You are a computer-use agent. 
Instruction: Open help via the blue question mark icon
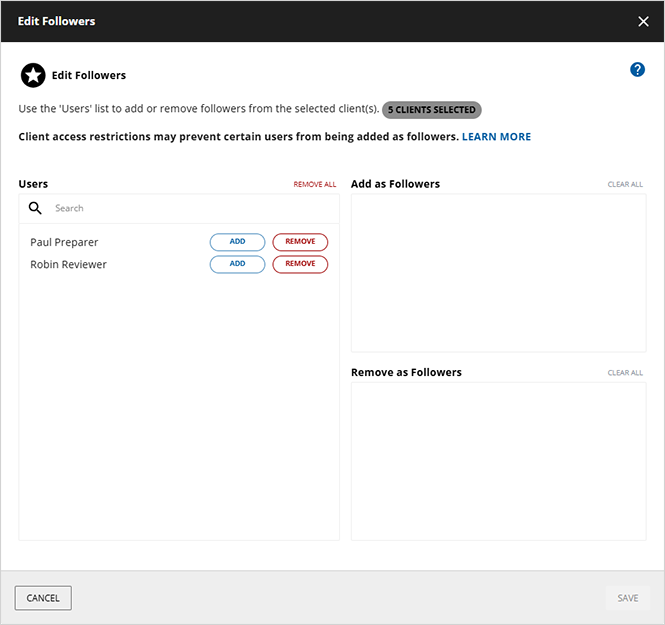point(637,70)
